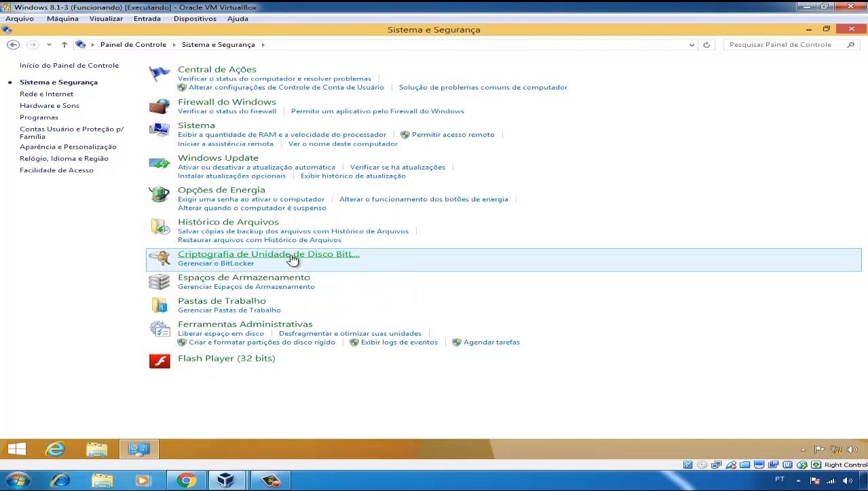The image size is (868, 491).
Task: Open the Central de Ações flag icon
Action: point(159,73)
